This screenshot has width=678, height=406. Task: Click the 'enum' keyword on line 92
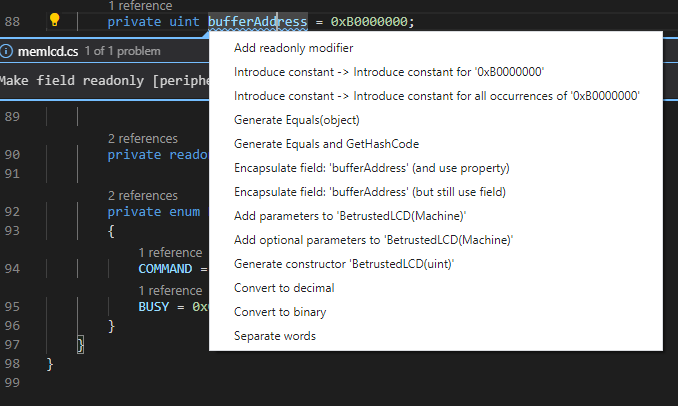[184, 212]
